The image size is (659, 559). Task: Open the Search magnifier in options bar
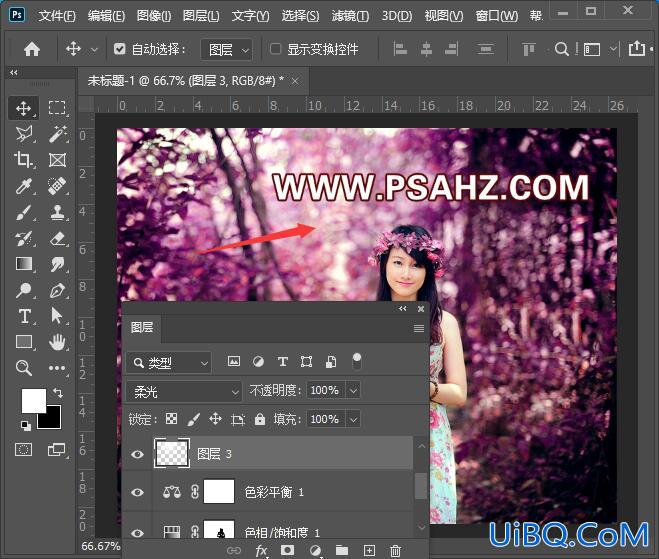tap(561, 49)
